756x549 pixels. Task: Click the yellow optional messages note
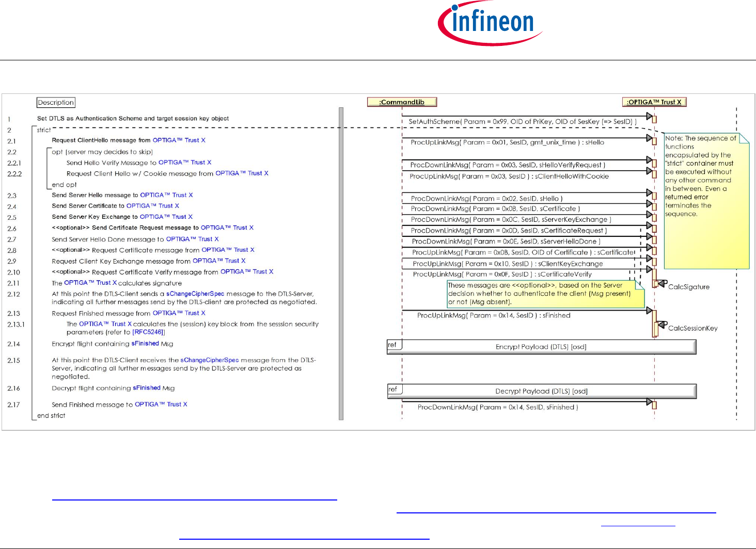pos(546,294)
